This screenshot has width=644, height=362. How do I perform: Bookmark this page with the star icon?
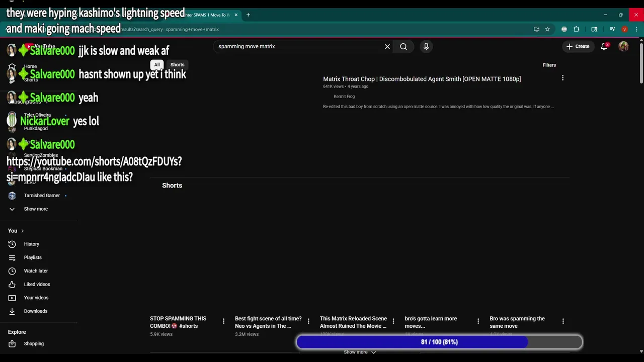(x=547, y=29)
